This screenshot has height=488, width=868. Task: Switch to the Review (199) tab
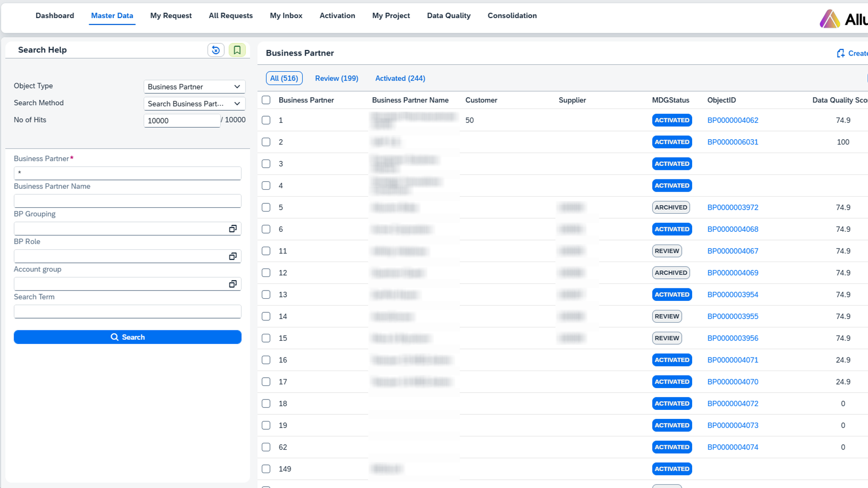point(336,78)
